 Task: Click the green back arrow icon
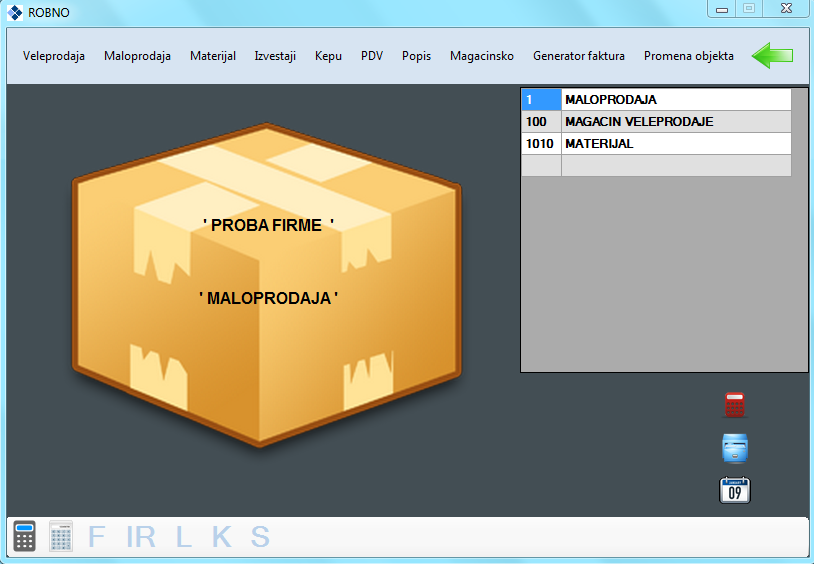(772, 56)
